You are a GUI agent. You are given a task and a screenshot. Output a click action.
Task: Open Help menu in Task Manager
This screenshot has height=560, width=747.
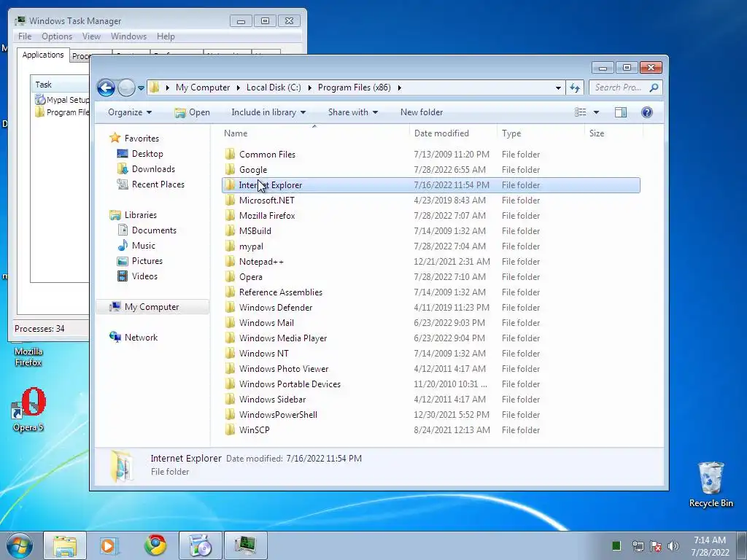(166, 36)
